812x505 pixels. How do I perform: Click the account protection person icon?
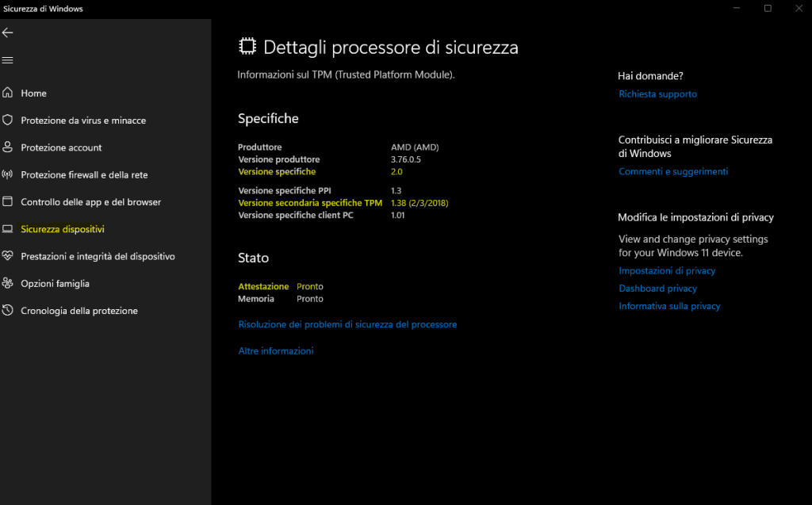tap(8, 147)
